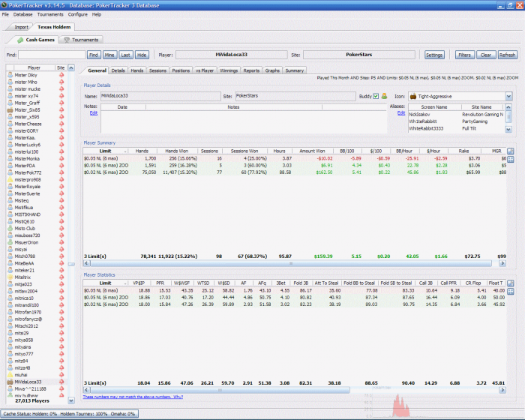
Task: Click the PokerTracker application icon in title bar
Action: 4,5
